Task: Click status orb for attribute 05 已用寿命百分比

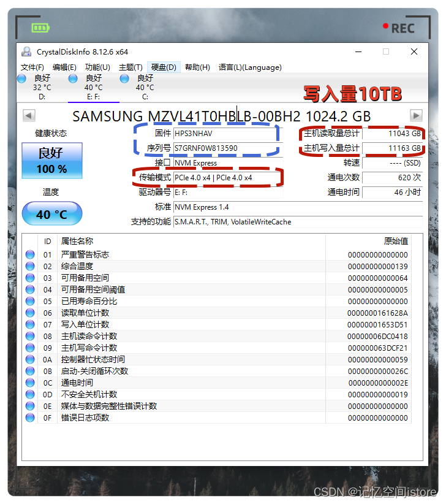Action: (x=30, y=301)
